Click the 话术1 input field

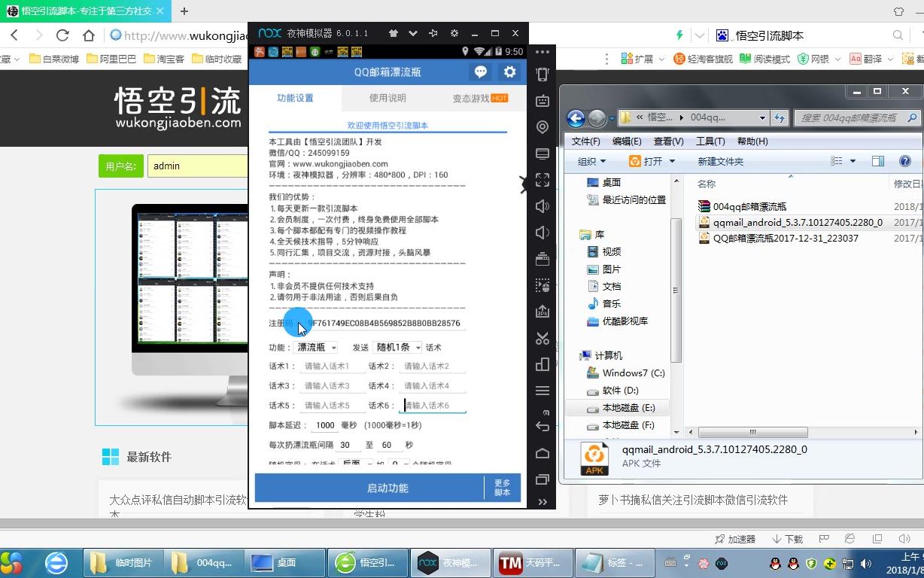coord(332,366)
